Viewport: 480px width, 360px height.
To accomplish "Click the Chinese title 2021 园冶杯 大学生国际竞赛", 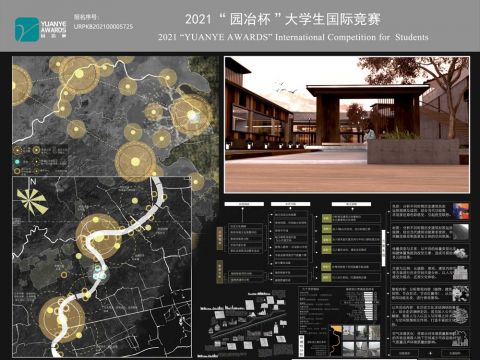I will 283,19.
